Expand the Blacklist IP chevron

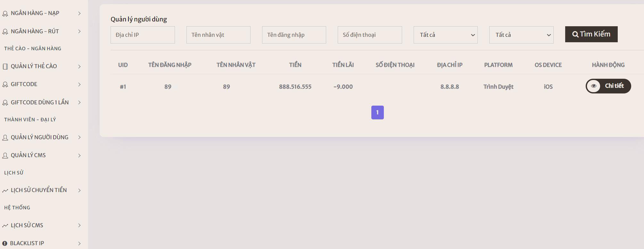[79, 244]
